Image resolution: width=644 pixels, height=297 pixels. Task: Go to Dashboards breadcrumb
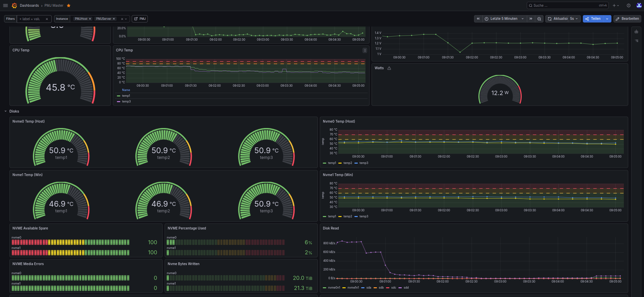pyautogui.click(x=29, y=5)
